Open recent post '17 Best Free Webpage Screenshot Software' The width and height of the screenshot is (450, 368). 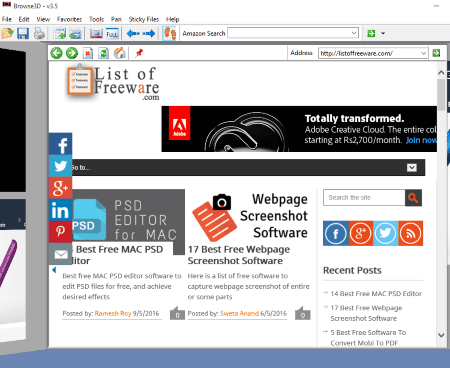pyautogui.click(x=366, y=313)
